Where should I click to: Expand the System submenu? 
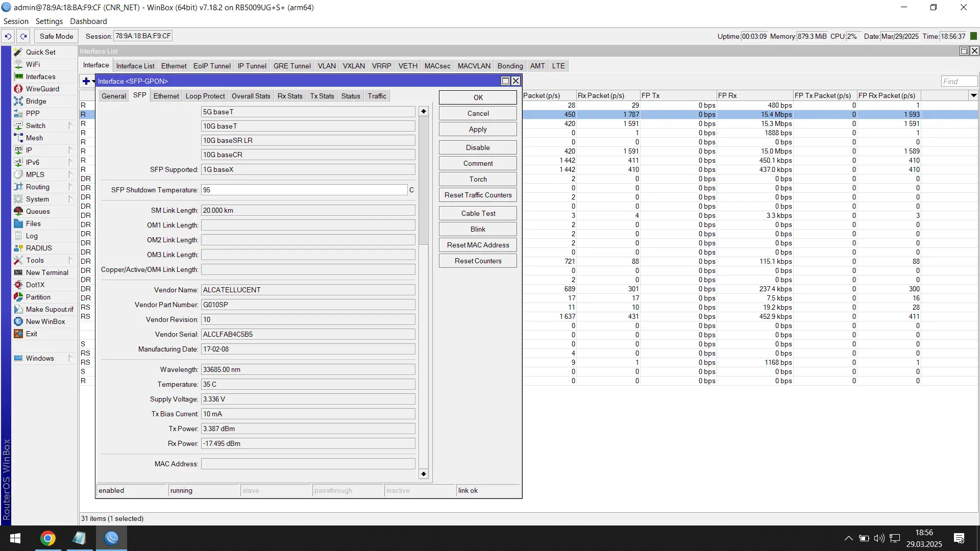(70, 199)
